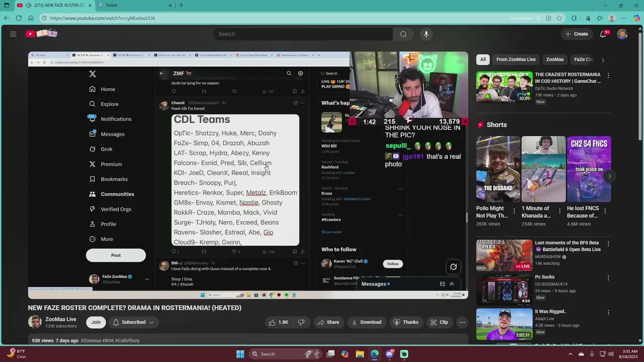Open the YouTube account avatar menu
644x362 pixels.
pos(622,34)
